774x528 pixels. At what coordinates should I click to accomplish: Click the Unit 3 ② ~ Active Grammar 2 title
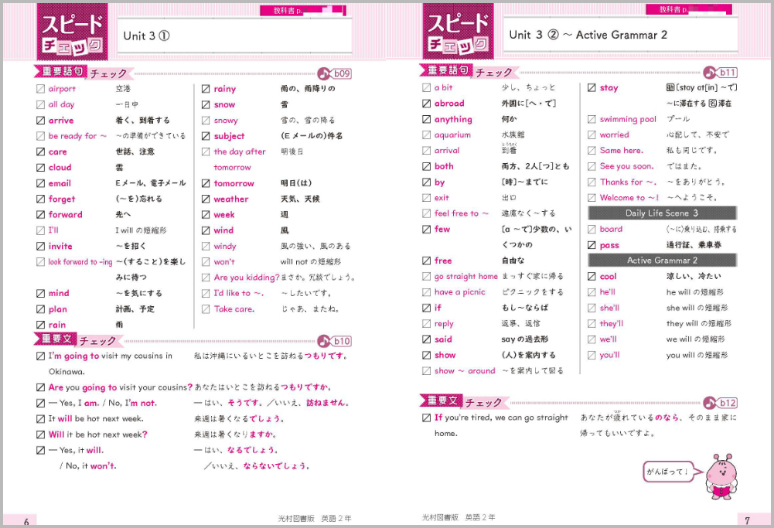pyautogui.click(x=588, y=35)
